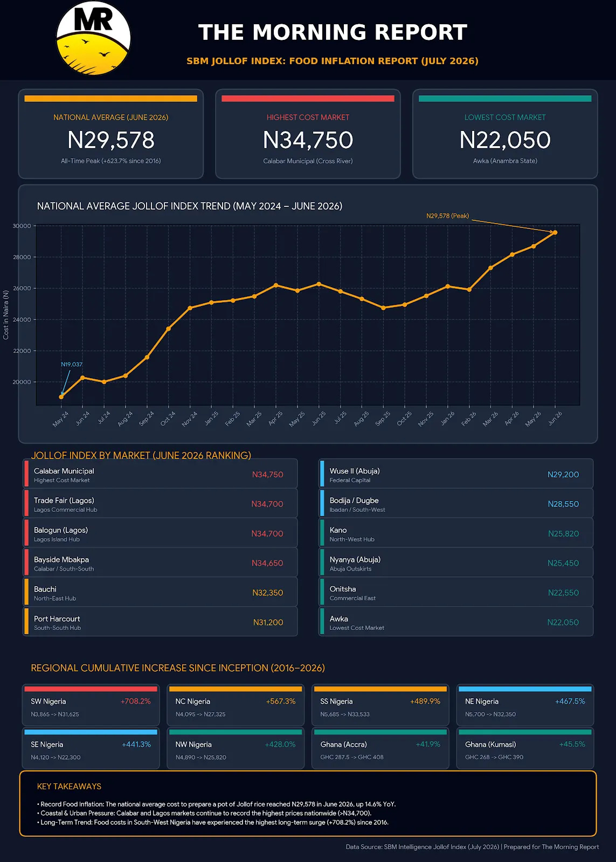Click the Awka (Anambra State) caption
The image size is (616, 862).
tap(505, 161)
